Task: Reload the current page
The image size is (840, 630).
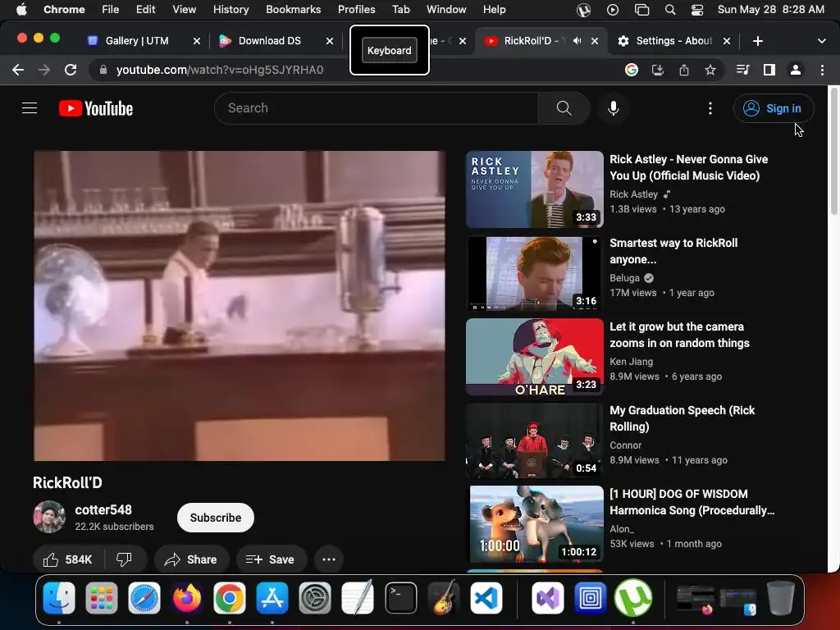Action: (71, 70)
